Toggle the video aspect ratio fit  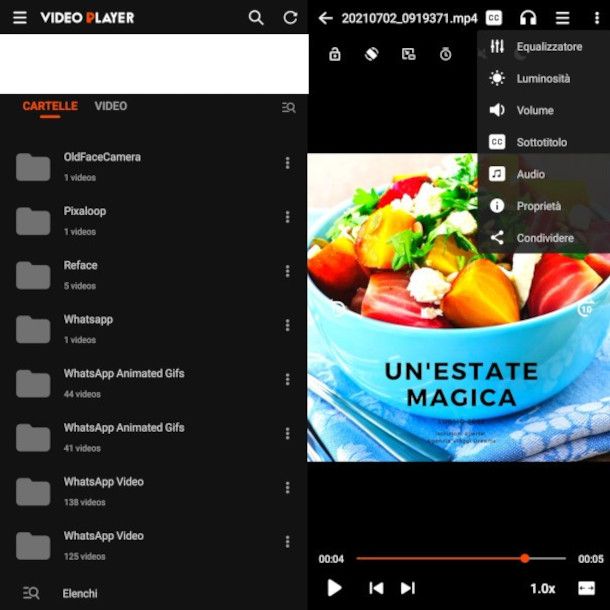coord(586,588)
